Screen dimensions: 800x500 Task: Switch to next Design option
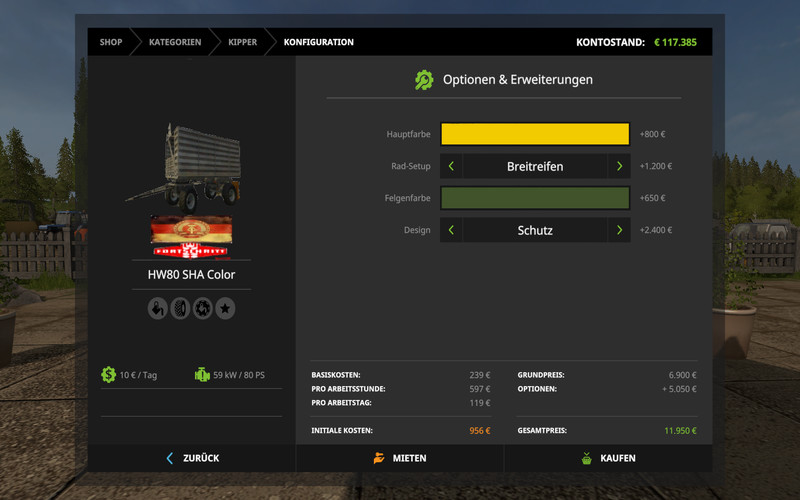[619, 230]
